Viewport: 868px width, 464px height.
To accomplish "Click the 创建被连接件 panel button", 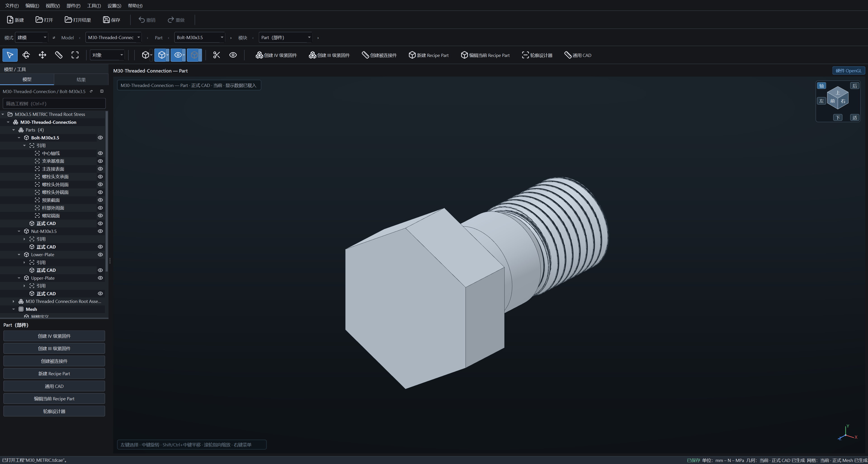I will [x=54, y=361].
